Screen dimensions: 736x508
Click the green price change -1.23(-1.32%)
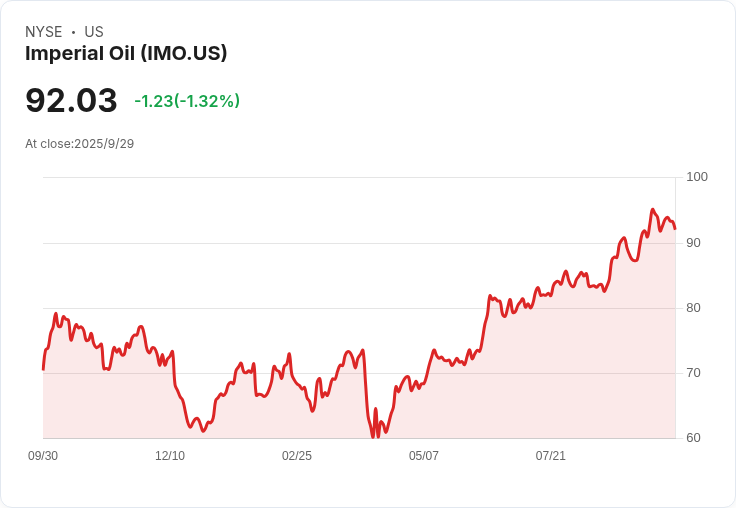click(x=187, y=101)
